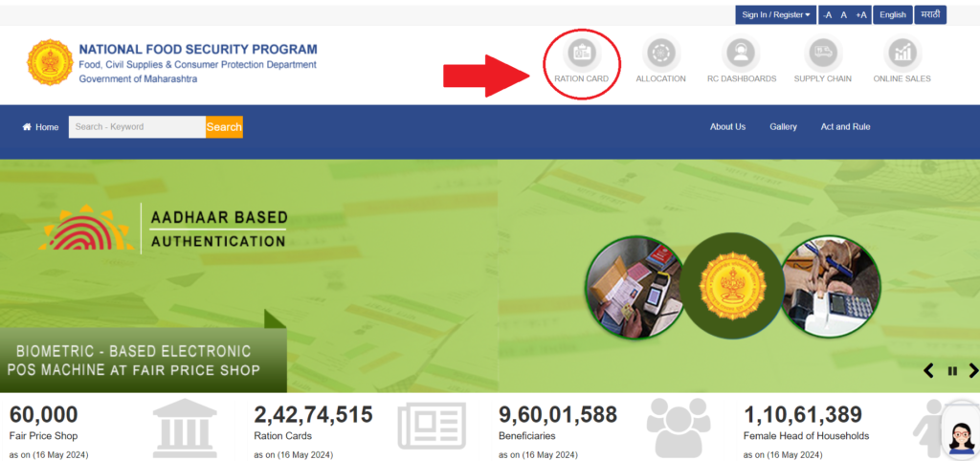Click the Fair Price Shop building icon
This screenshot has width=980, height=461.
(185, 428)
